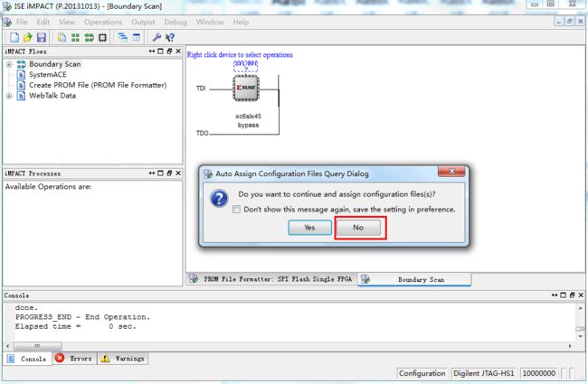
Task: Open the Errors tab
Action: [x=74, y=359]
